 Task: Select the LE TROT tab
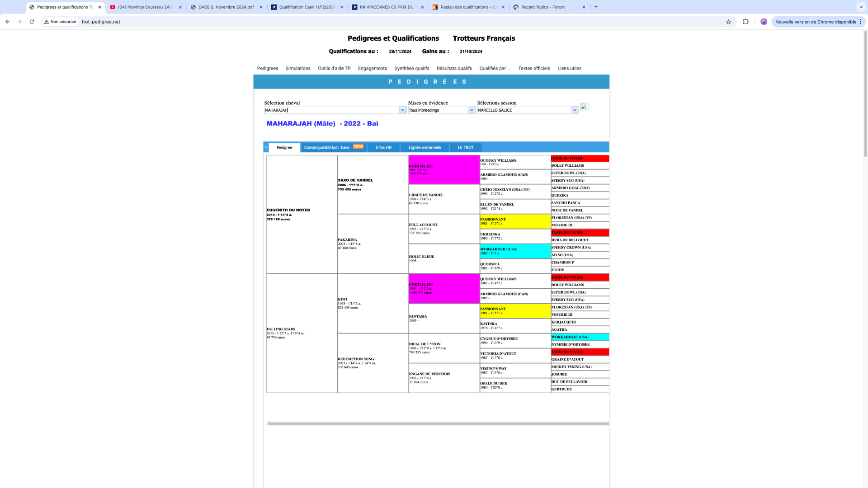[x=466, y=148]
